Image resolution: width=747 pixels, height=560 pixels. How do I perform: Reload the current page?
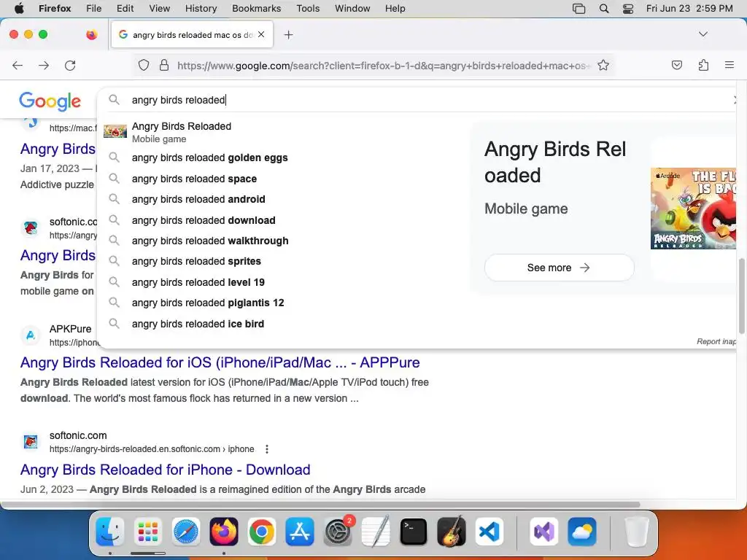pyautogui.click(x=70, y=65)
